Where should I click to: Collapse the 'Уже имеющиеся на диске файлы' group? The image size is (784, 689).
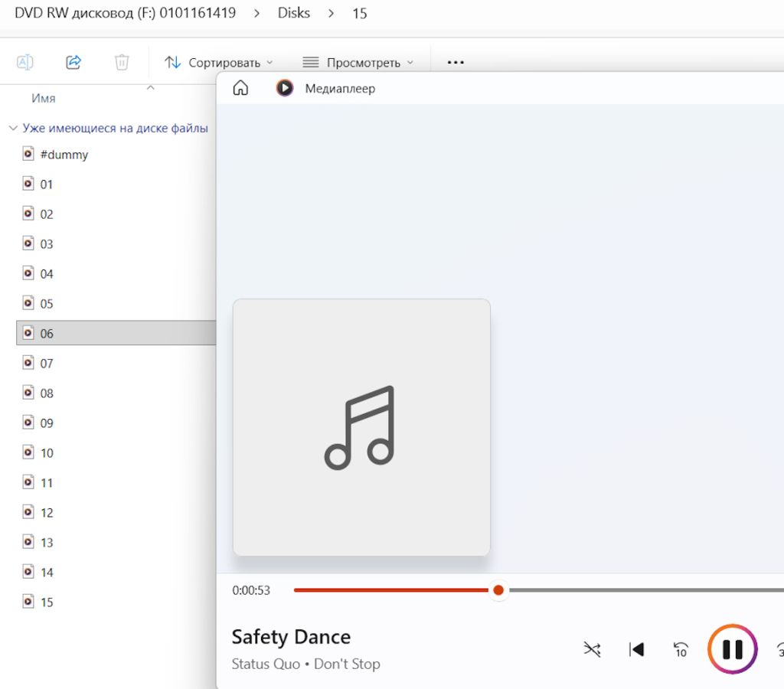pyautogui.click(x=14, y=128)
